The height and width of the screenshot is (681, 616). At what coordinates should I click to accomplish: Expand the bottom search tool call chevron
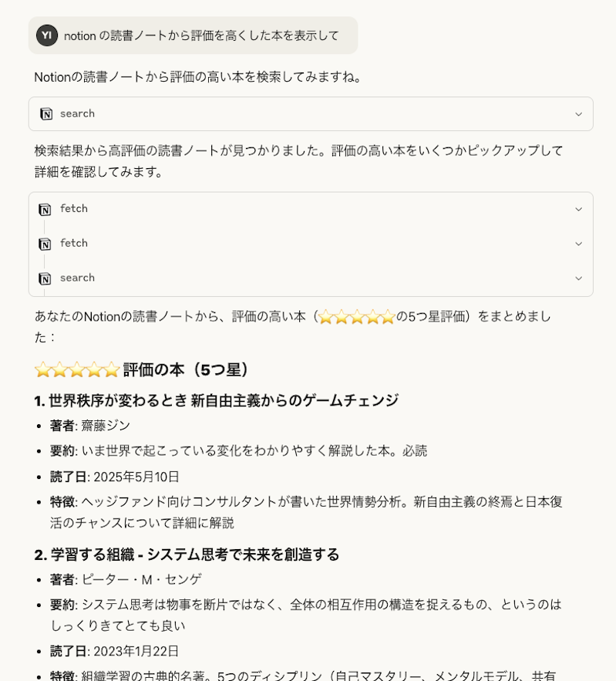(x=578, y=278)
